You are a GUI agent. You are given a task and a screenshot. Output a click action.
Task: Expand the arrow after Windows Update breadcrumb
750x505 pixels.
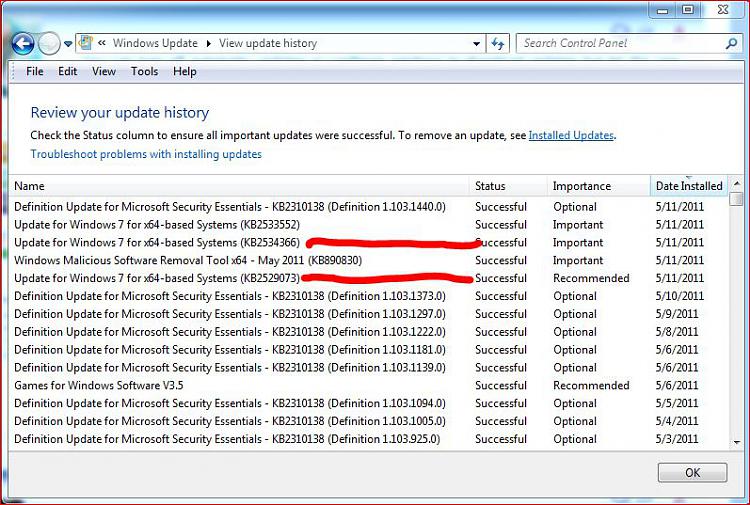209,44
